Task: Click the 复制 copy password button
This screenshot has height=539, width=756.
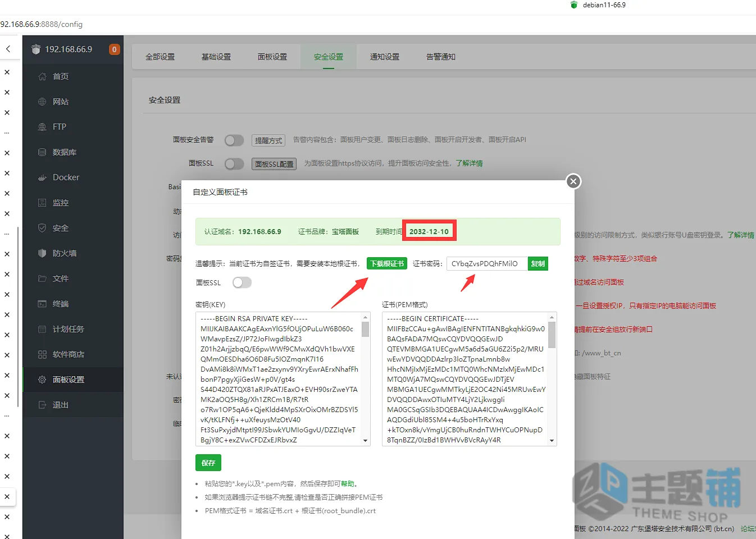Action: (x=538, y=263)
